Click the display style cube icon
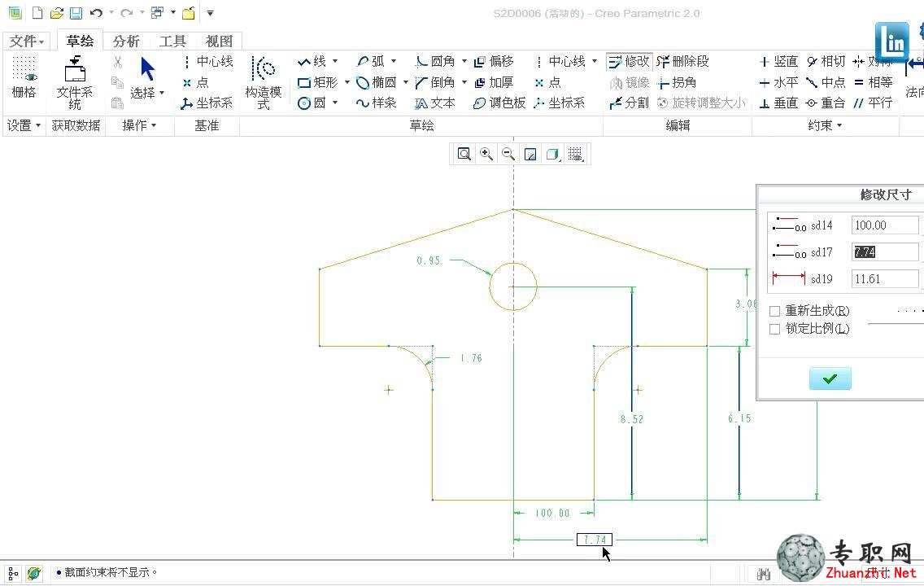The height and width of the screenshot is (586, 924). point(552,155)
